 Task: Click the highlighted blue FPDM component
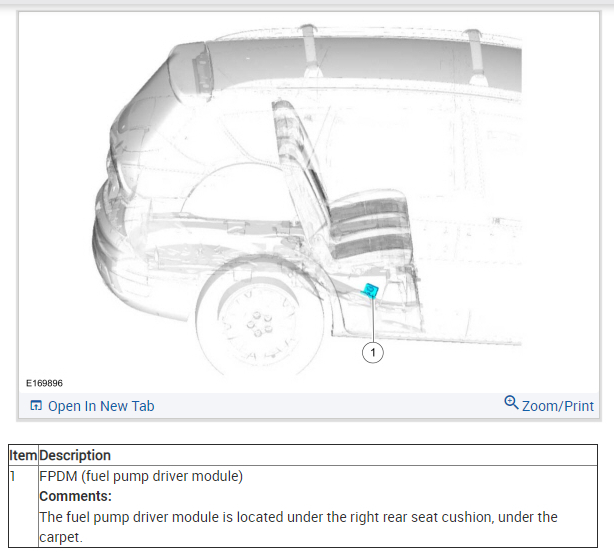pos(370,291)
